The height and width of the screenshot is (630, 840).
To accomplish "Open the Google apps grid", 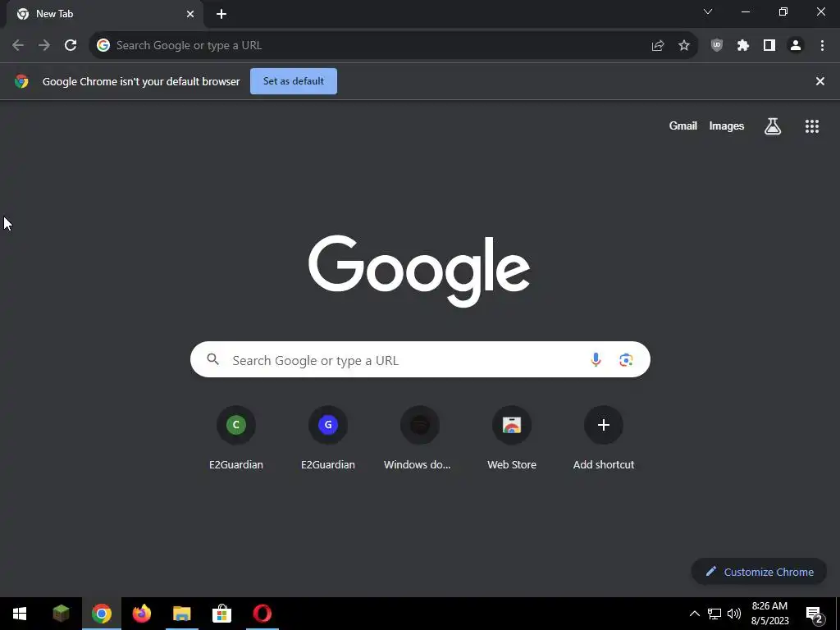I will click(x=812, y=126).
